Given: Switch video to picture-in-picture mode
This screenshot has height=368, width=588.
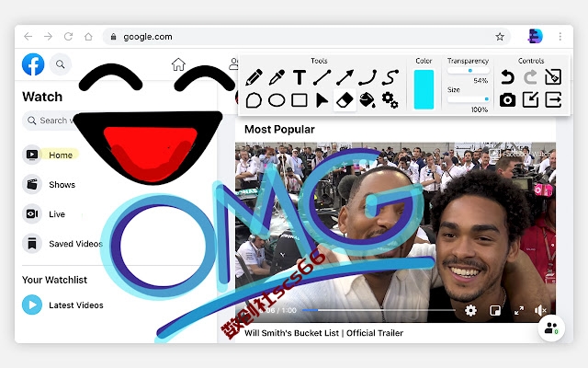Looking at the screenshot, I should pyautogui.click(x=495, y=311).
